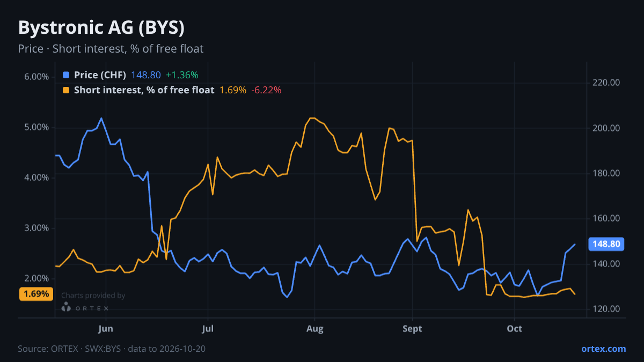Open the ortex.com link
The width and height of the screenshot is (644, 362).
pyautogui.click(x=603, y=349)
